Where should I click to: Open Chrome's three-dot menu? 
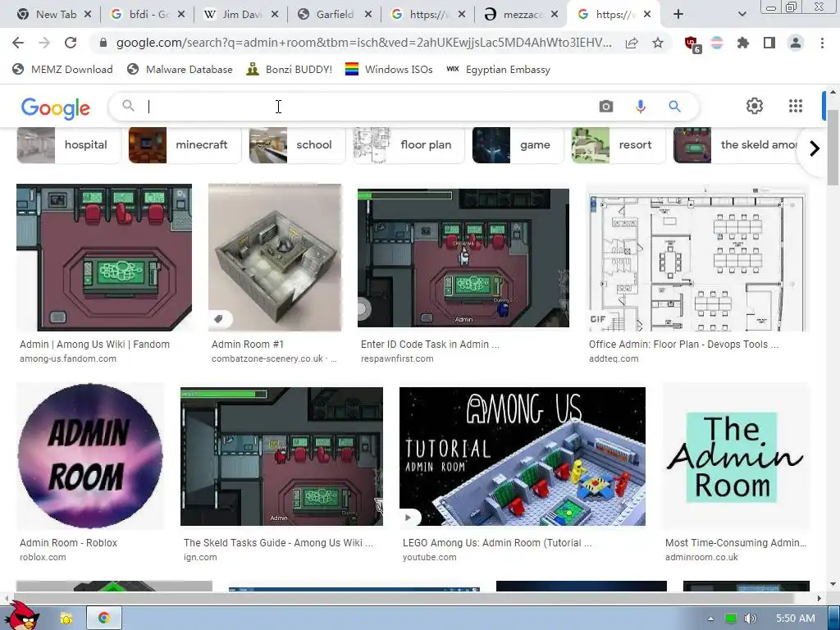coord(822,43)
